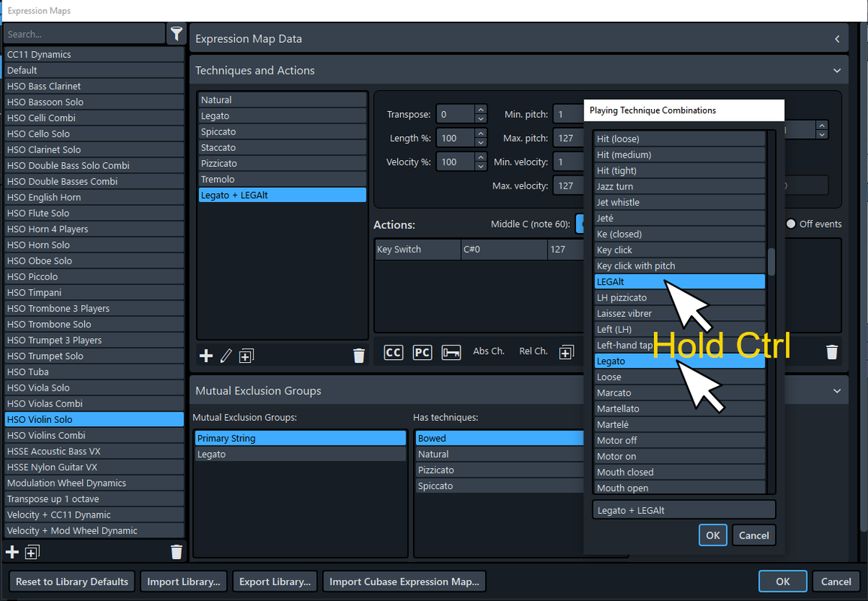Collapse Expression Map Data panel chevron

(837, 39)
